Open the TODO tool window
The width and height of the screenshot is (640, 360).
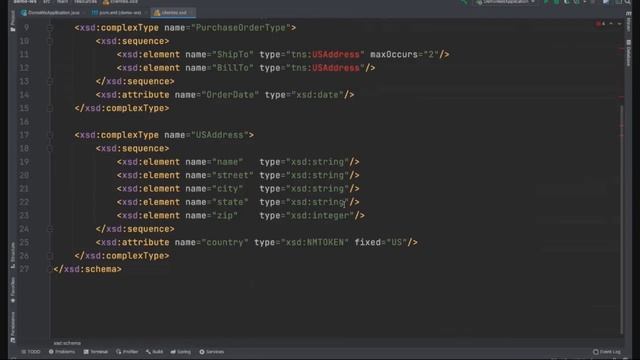(31, 351)
